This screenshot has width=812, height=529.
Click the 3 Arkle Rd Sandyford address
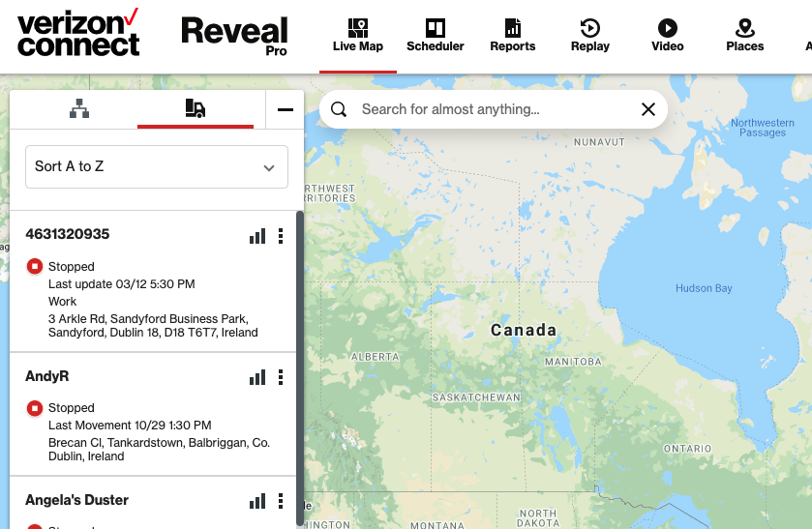tap(153, 326)
